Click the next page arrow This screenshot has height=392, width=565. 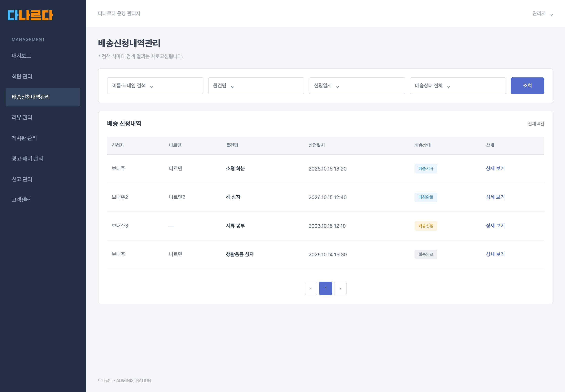click(340, 288)
